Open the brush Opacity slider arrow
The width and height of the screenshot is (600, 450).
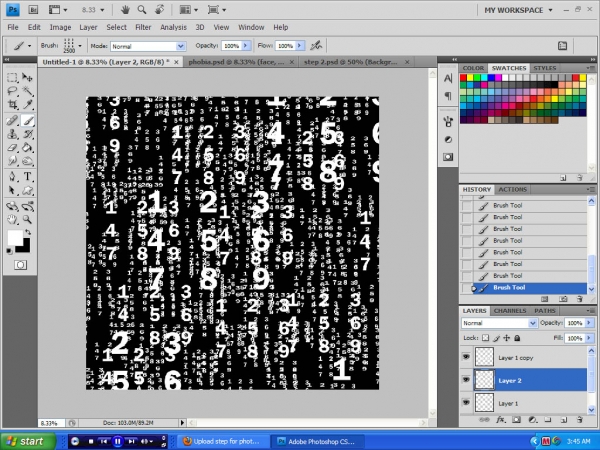pos(246,46)
